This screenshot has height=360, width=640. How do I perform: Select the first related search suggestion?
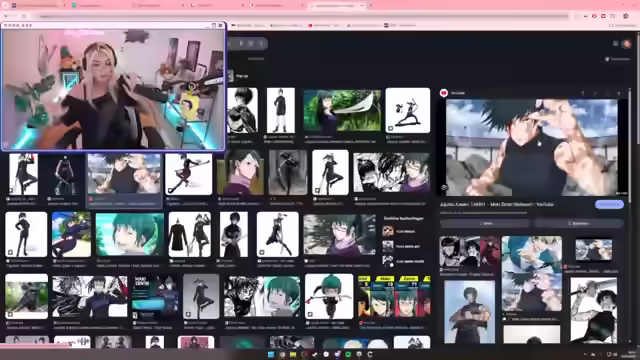[405, 231]
